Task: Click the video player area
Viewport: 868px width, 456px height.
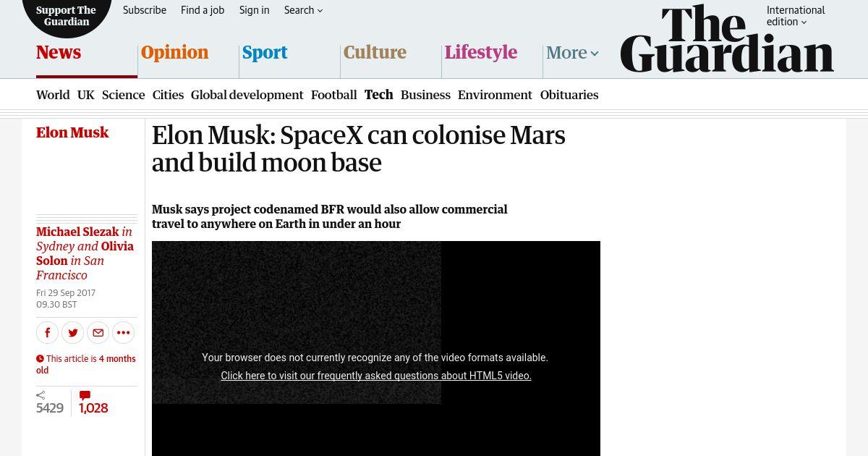Action: click(376, 348)
